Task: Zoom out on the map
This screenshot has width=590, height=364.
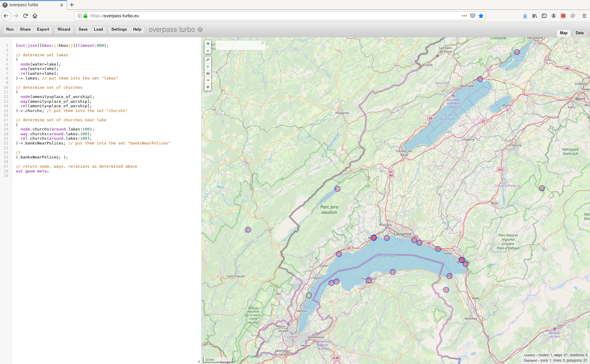Action: [x=208, y=51]
